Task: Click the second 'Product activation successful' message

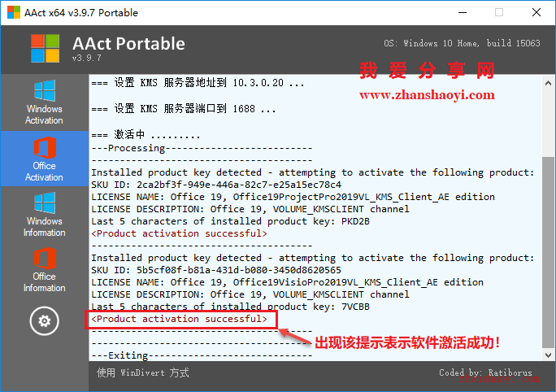Action: pyautogui.click(x=179, y=319)
